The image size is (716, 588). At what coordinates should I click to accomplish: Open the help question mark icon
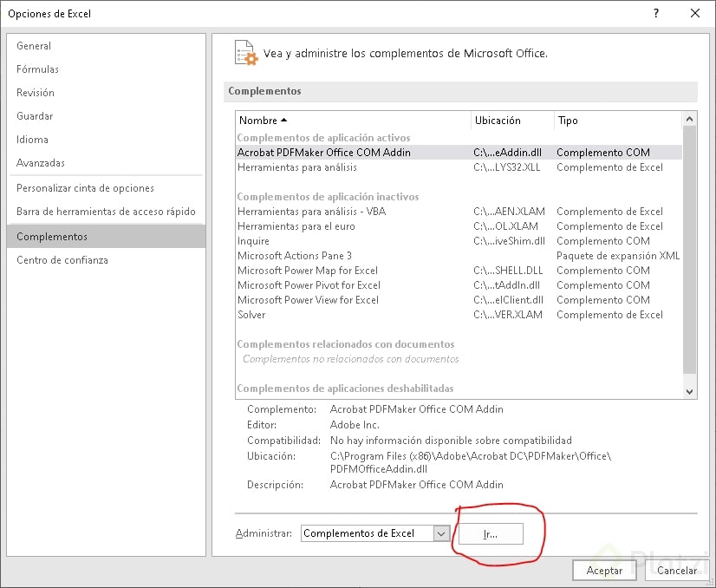656,13
